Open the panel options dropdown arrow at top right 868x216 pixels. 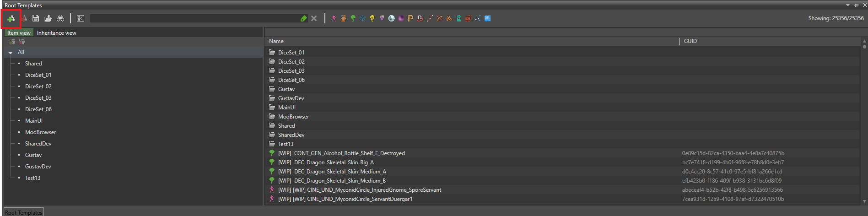point(847,5)
